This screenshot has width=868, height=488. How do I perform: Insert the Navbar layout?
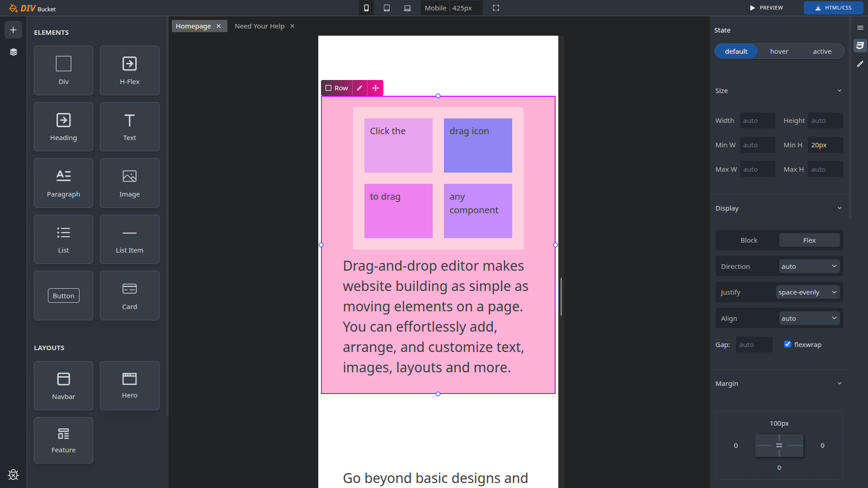coord(63,385)
